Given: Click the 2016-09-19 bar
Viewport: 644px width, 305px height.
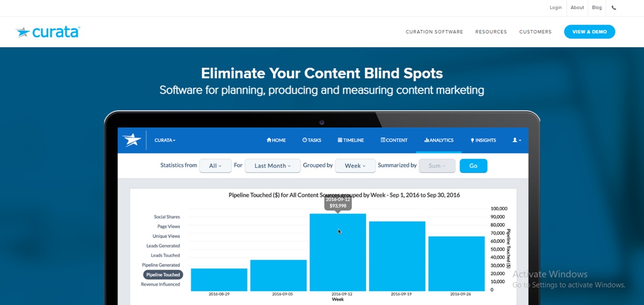Looking at the screenshot, I should click(x=397, y=256).
